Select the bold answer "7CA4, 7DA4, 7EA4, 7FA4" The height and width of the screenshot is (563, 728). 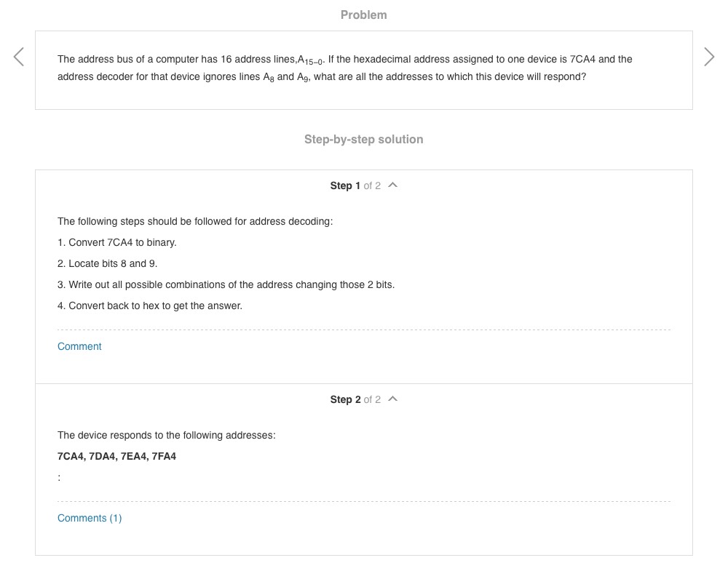coord(116,456)
